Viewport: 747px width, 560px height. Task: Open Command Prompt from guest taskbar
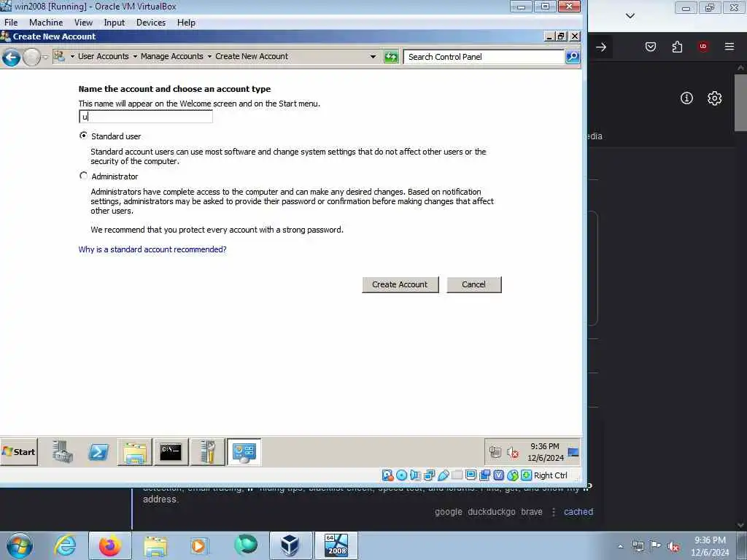[x=171, y=451]
